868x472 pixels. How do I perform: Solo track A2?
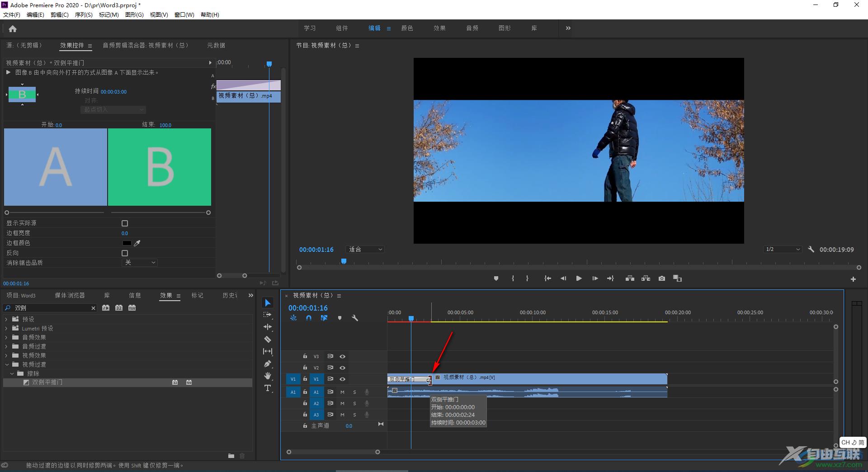coord(354,403)
